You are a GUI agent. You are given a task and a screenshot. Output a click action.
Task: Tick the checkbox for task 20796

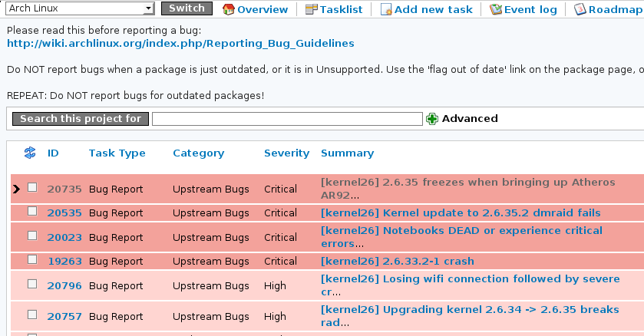[x=32, y=284]
